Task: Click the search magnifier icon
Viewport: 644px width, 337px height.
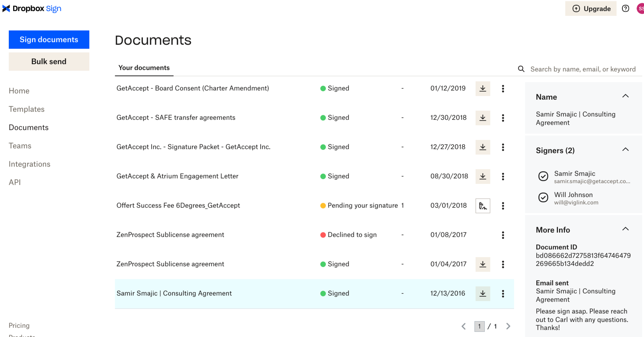Action: coord(521,69)
